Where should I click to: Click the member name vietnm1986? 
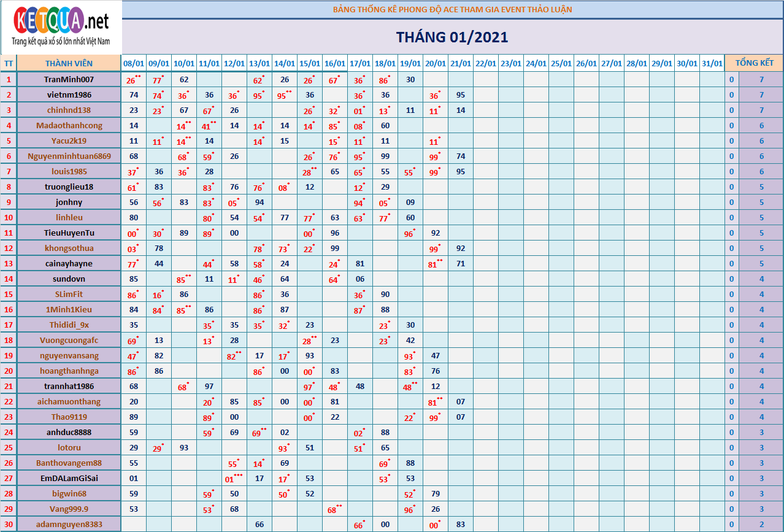(69, 94)
